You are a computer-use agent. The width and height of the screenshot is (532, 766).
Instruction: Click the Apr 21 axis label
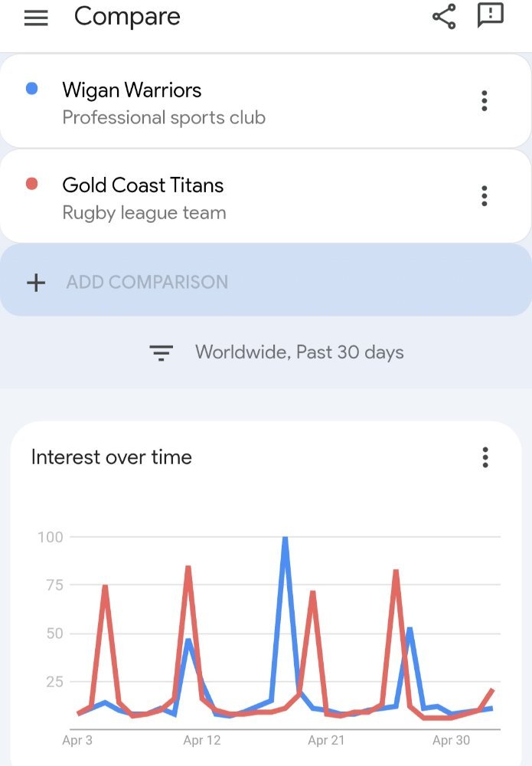[x=326, y=741]
